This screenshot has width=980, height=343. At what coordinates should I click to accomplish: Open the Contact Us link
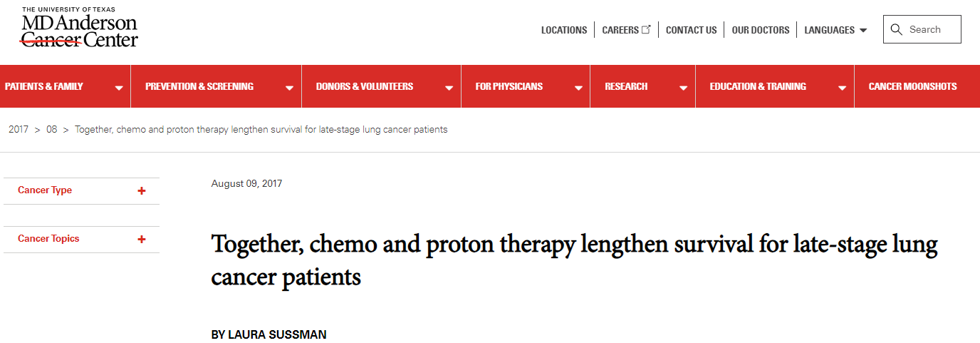click(692, 30)
